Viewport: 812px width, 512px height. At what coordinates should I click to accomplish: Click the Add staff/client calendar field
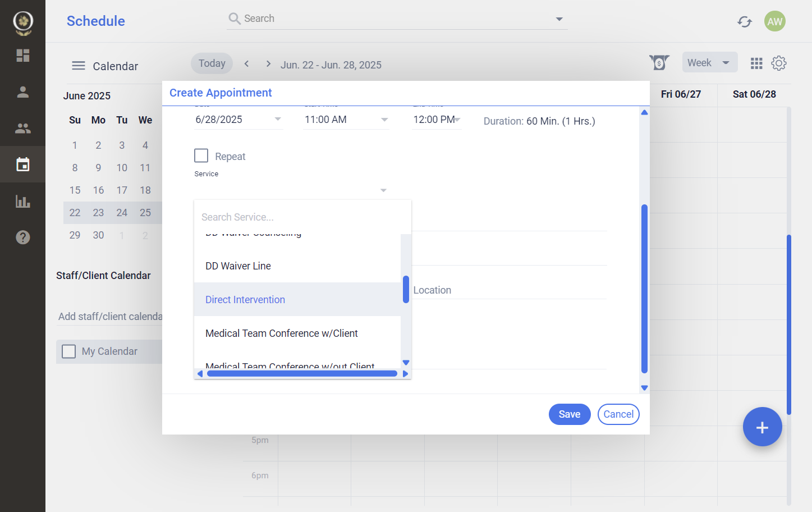pyautogui.click(x=110, y=317)
